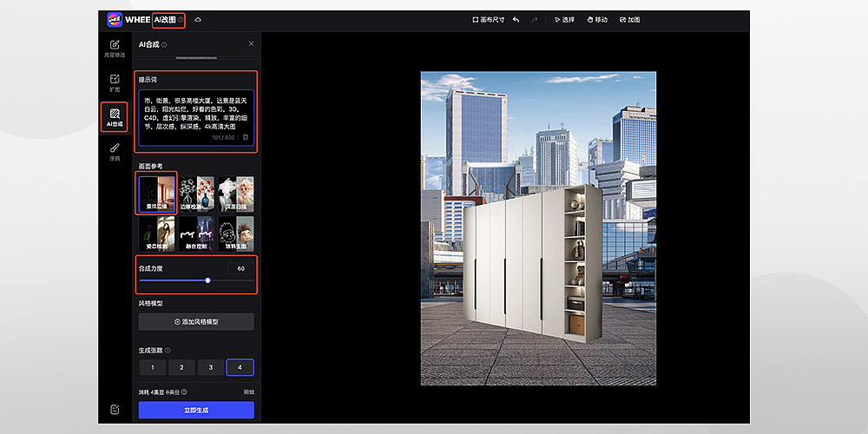Select the 查找边缘 reference thumbnail
The width and height of the screenshot is (868, 434).
(157, 194)
